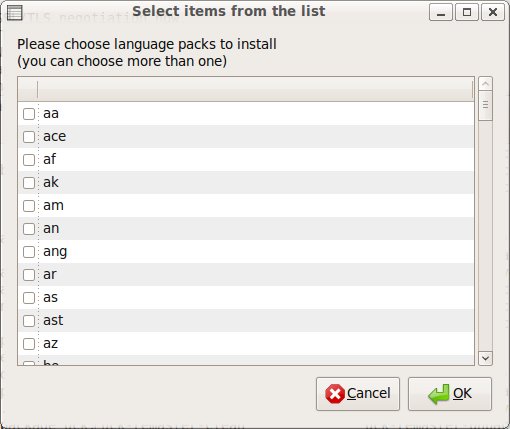
Task: Confirm selection with the OK button
Action: (450, 394)
